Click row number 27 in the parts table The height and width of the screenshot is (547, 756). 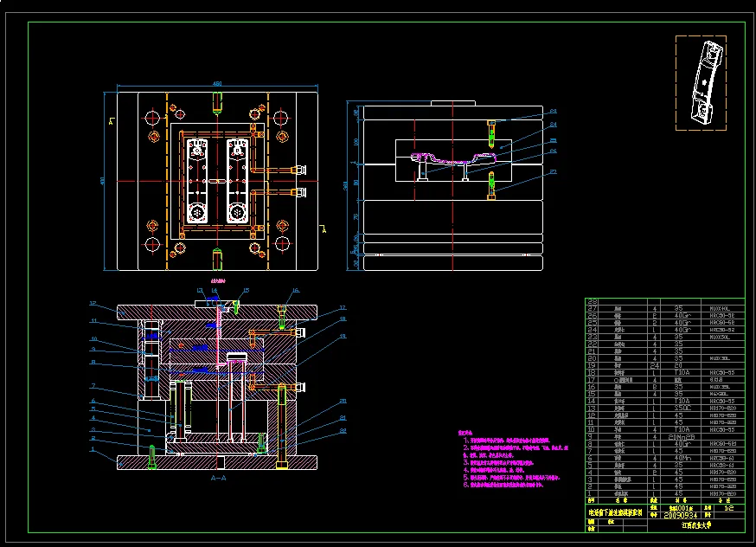pyautogui.click(x=592, y=308)
